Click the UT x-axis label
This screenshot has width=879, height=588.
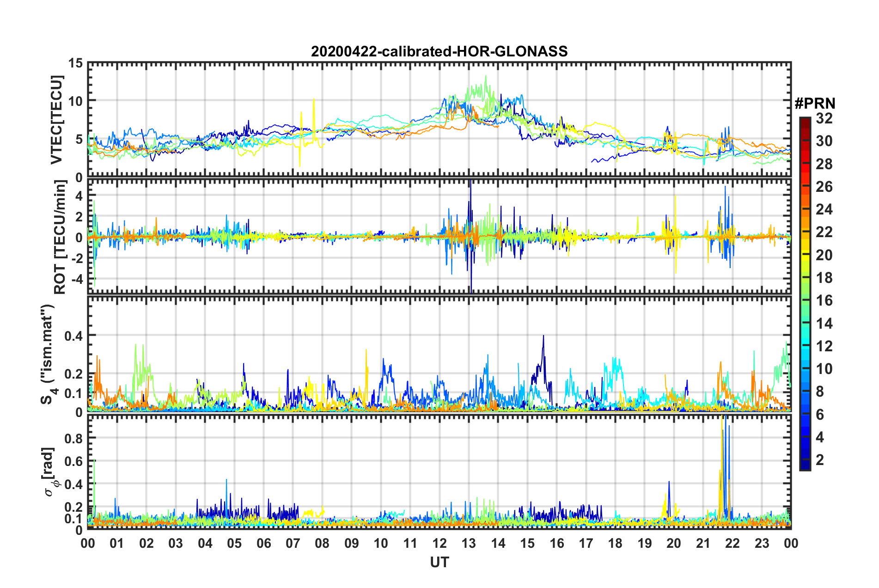coord(439,562)
